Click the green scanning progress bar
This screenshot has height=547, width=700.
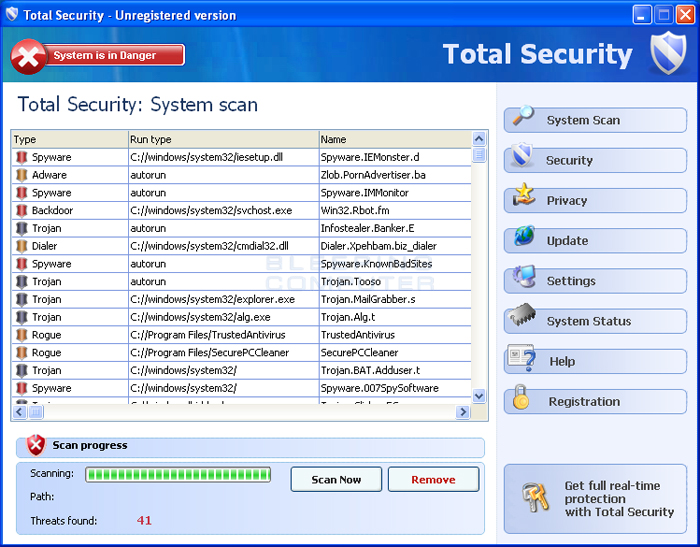pos(178,475)
